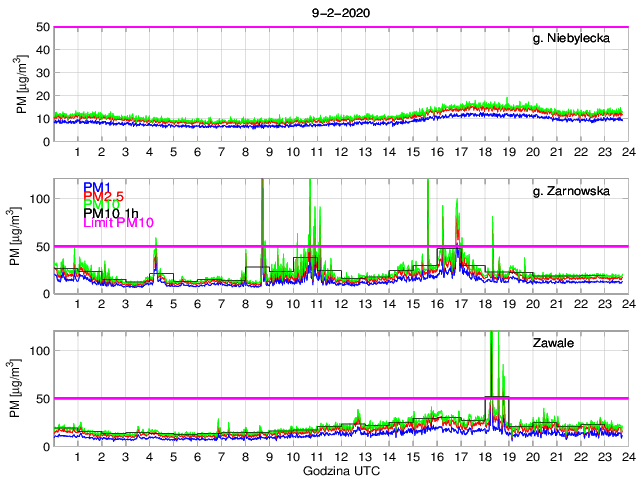Click hour 1 tick label under middle panel
Image resolution: width=640 pixels, height=480 pixels.
77,303
